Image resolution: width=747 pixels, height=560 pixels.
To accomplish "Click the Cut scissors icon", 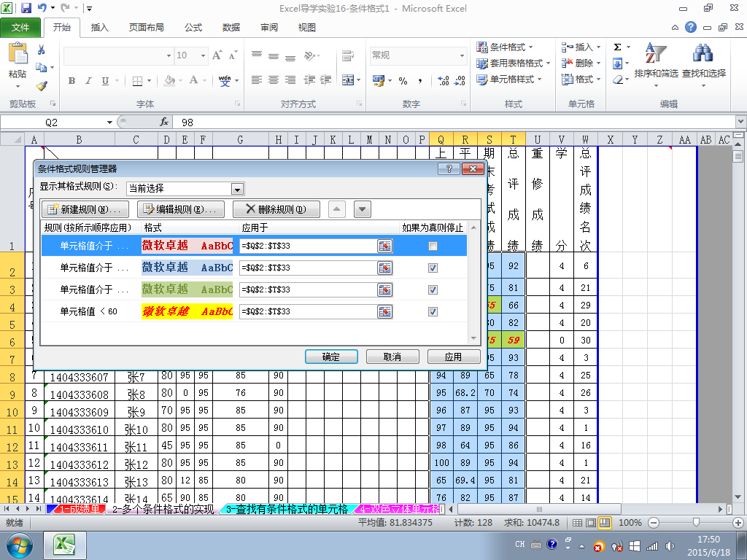I will (x=41, y=50).
